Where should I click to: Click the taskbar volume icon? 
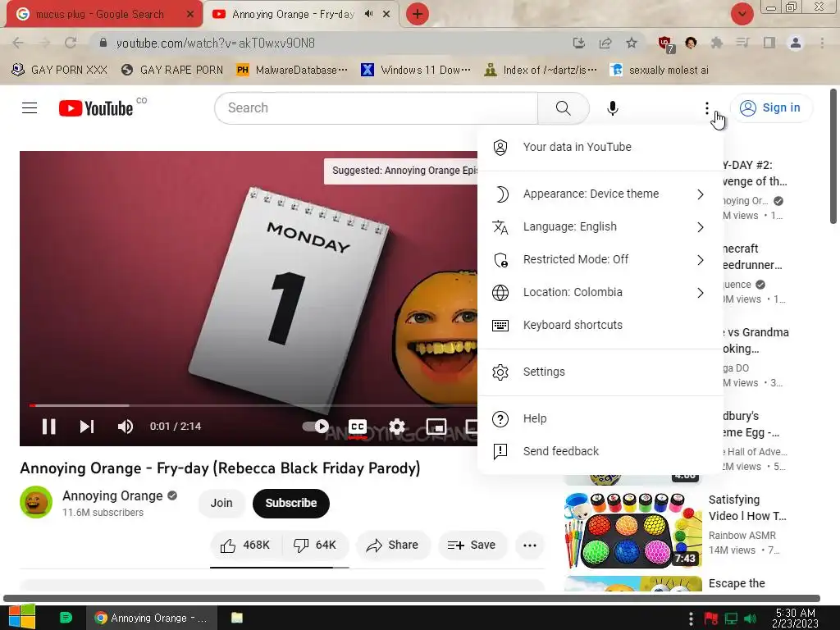point(751,619)
